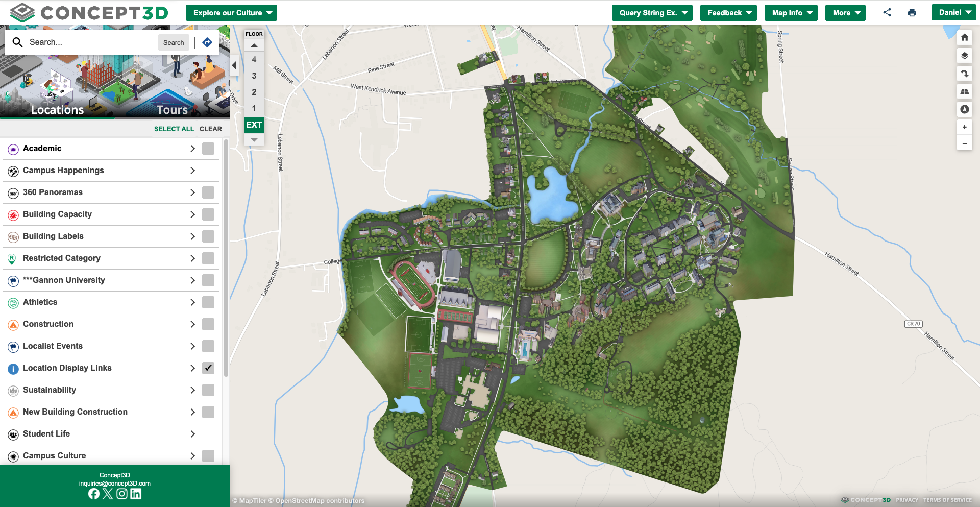Screen dimensions: 980x507
Task: Tick the Athletics category checkbox
Action: point(208,302)
